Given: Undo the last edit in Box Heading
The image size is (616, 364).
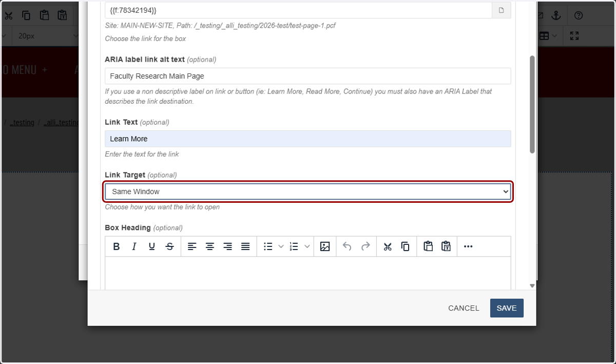Looking at the screenshot, I should 347,246.
